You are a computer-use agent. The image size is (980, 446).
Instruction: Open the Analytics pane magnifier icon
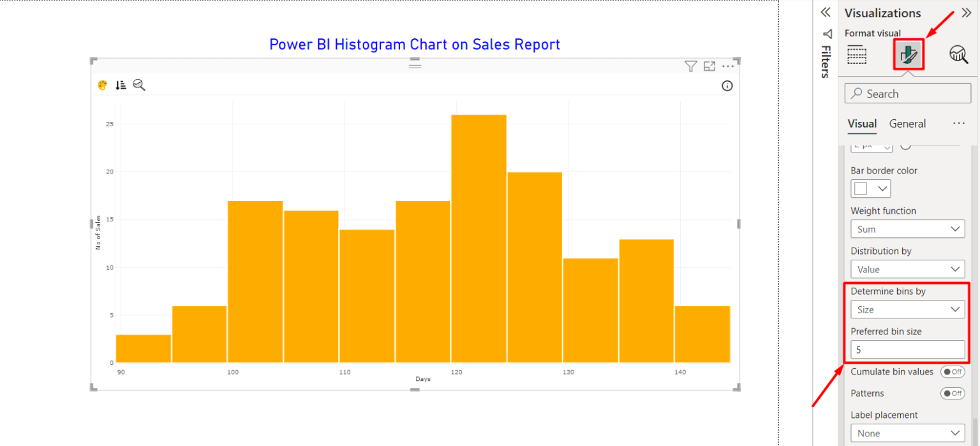(958, 55)
